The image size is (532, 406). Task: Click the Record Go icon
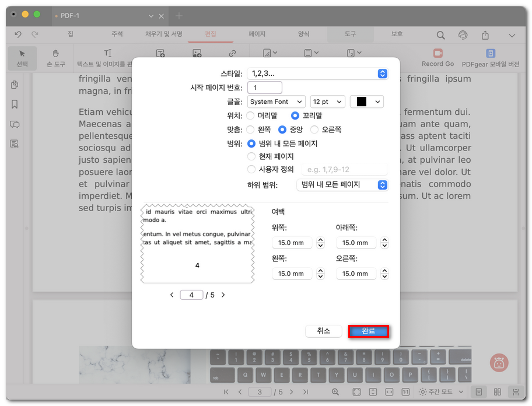pyautogui.click(x=437, y=54)
